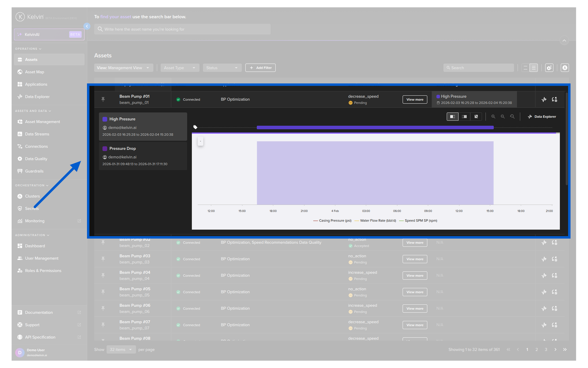Select the hide data-labels toggle

pyautogui.click(x=476, y=117)
